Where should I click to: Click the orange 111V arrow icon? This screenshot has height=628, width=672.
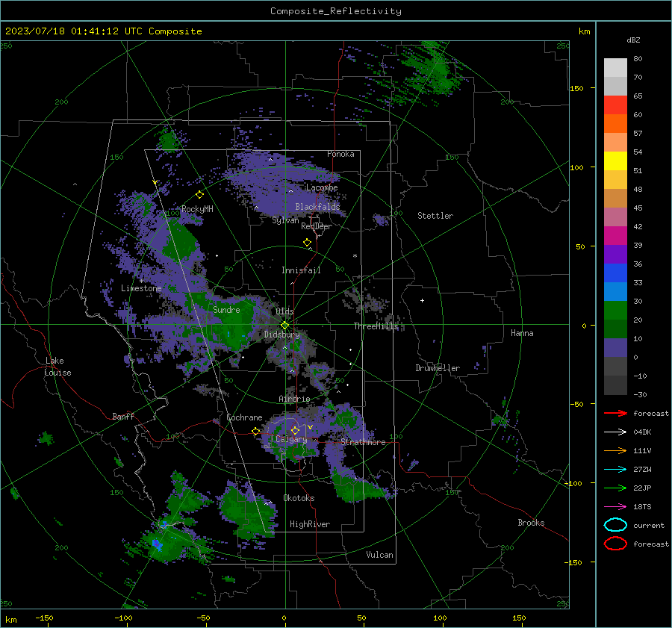[615, 450]
